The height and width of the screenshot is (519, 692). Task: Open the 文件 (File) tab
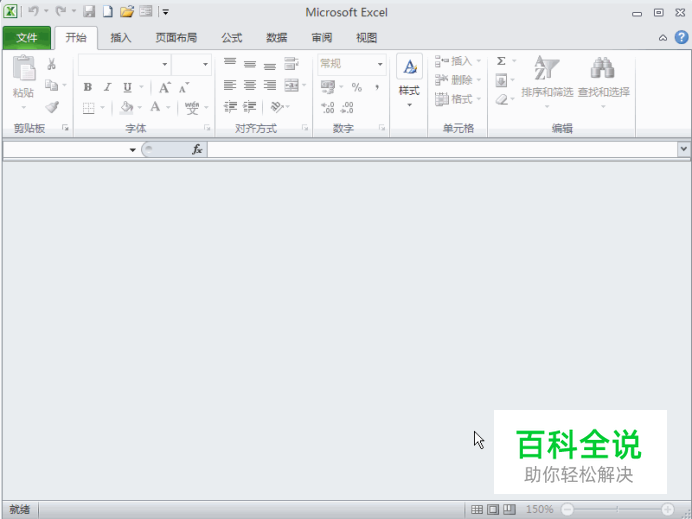click(27, 38)
